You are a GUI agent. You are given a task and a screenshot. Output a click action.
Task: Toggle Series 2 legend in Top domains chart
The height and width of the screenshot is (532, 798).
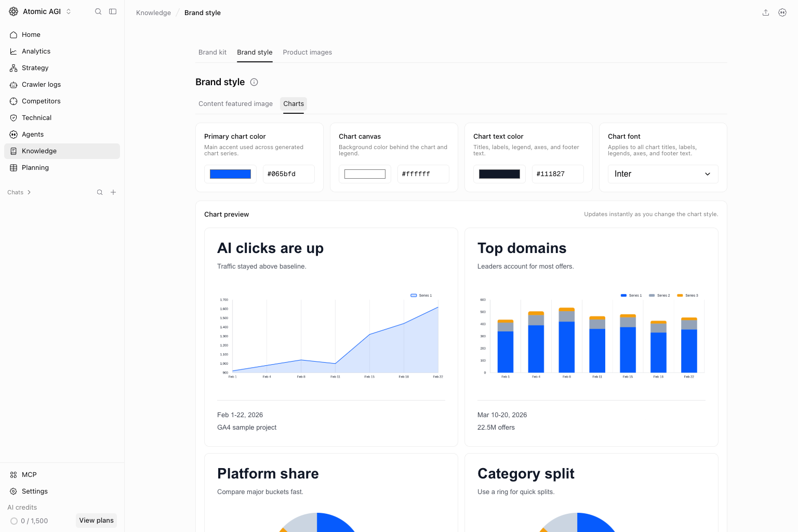pos(659,295)
